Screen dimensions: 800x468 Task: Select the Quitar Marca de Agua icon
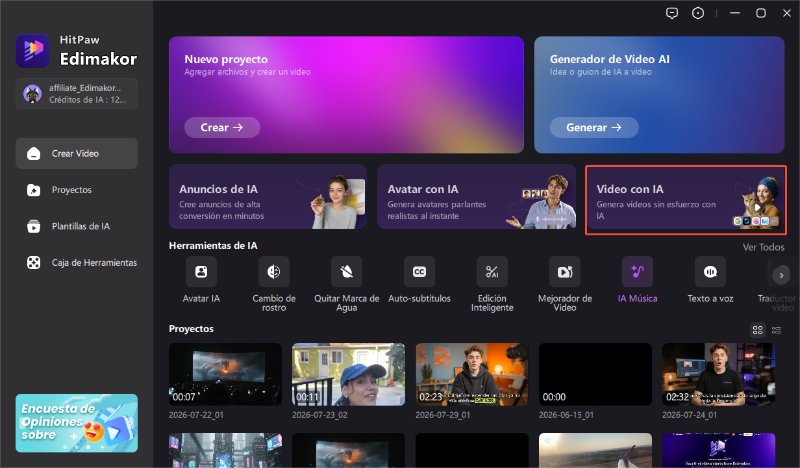click(346, 272)
